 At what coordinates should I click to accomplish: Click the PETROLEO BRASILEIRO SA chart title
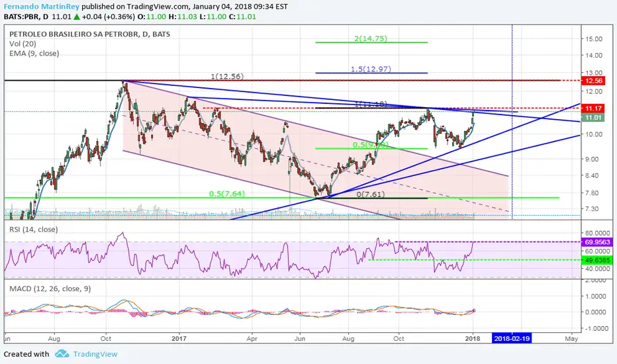tap(90, 34)
